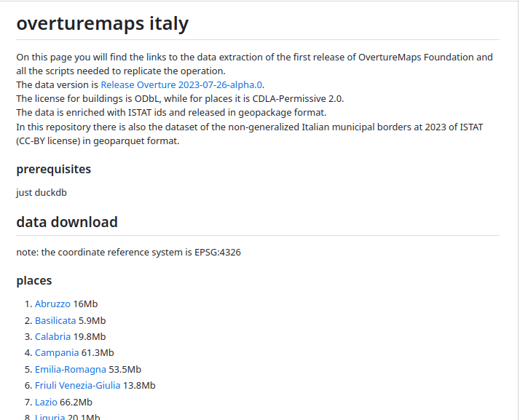Viewport: 520px width, 420px height.
Task: Click the ODbL and CDLA-Permissive license sentence
Action: 180,99
